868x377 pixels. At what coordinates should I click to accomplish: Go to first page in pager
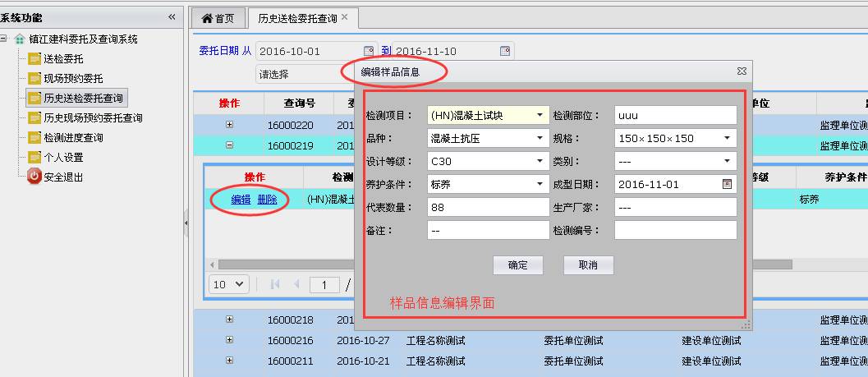275,284
